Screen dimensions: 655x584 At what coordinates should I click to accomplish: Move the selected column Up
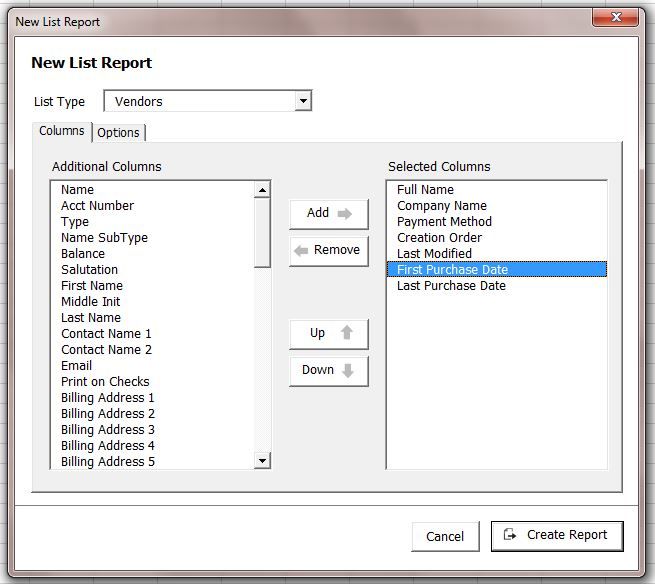[x=329, y=333]
